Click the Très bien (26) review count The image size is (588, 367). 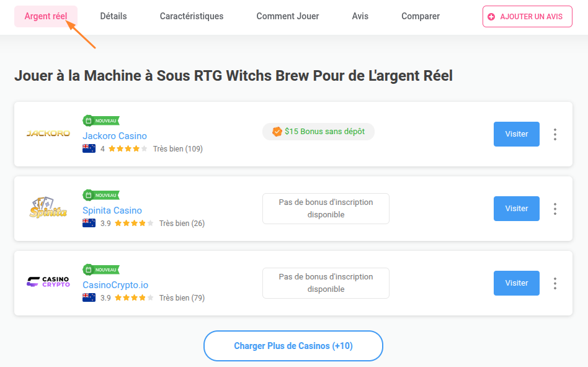pos(182,224)
